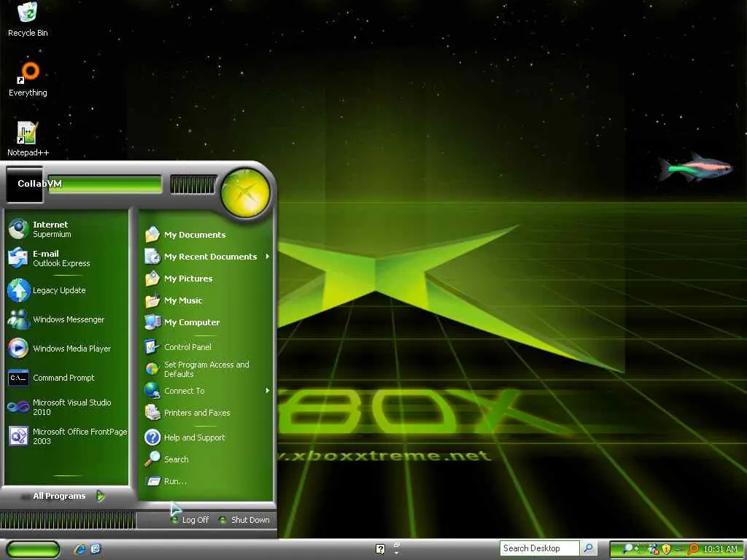747x560 pixels.
Task: Open Control Panel
Action: 206,346
